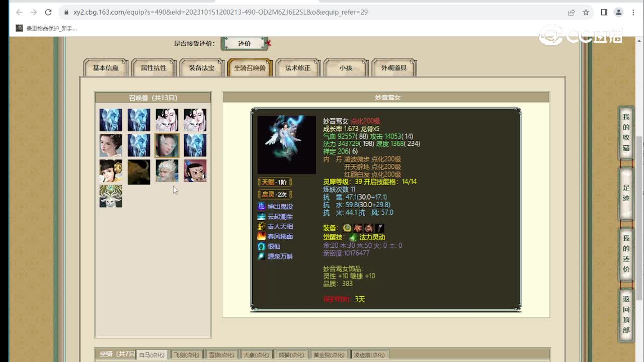Image resolution: width=644 pixels, height=362 pixels.
Task: Click the 吉人天相 skill icon
Action: click(261, 226)
